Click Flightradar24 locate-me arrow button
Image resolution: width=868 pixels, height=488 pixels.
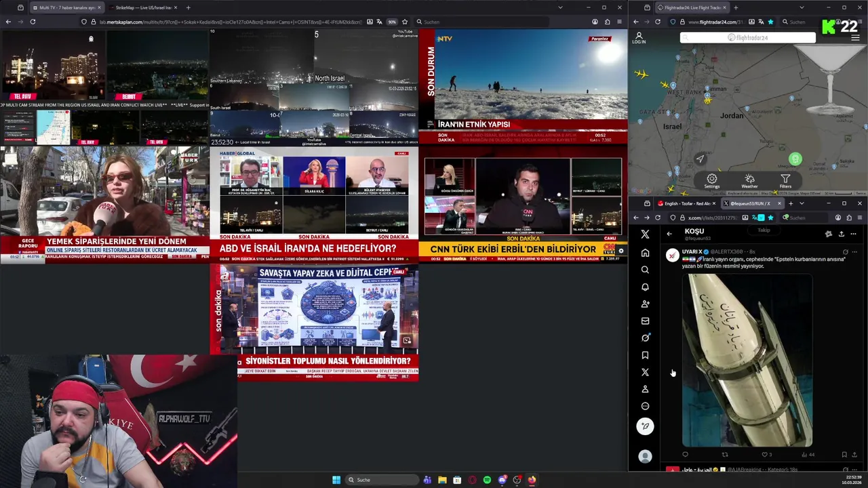click(701, 159)
